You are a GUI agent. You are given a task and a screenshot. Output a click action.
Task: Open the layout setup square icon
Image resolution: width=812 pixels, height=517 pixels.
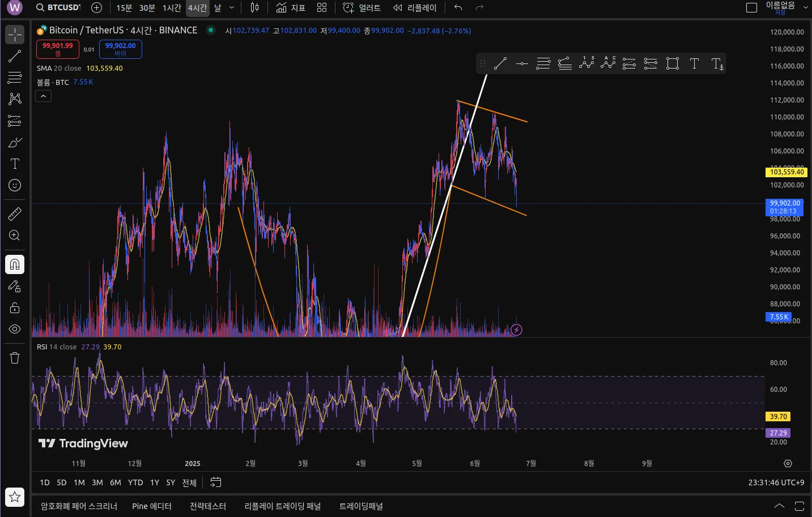click(752, 8)
